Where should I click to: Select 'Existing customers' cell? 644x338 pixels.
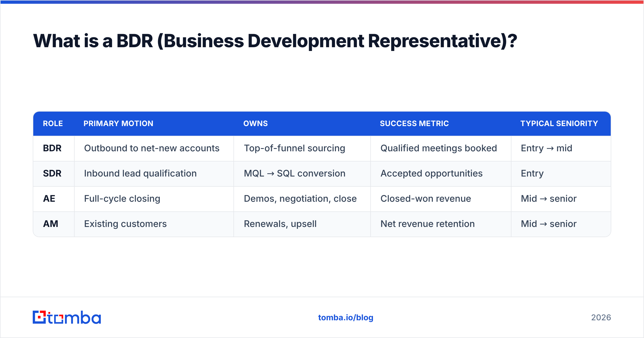point(154,224)
